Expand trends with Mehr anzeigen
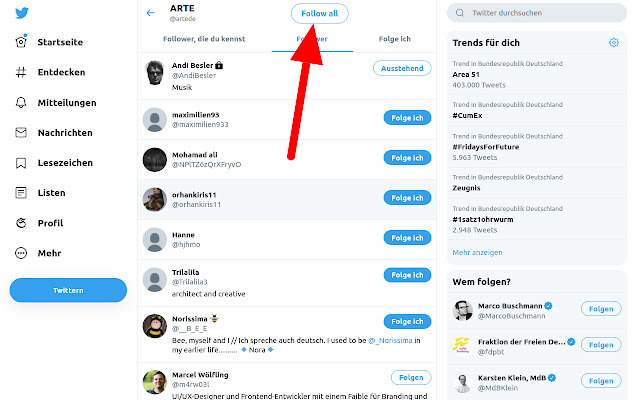640x400 pixels. 477,252
